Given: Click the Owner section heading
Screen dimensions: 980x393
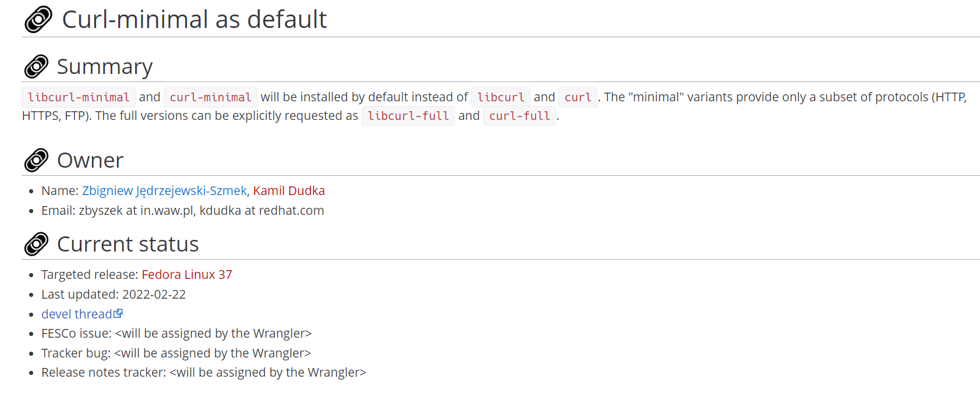Looking at the screenshot, I should pos(90,160).
